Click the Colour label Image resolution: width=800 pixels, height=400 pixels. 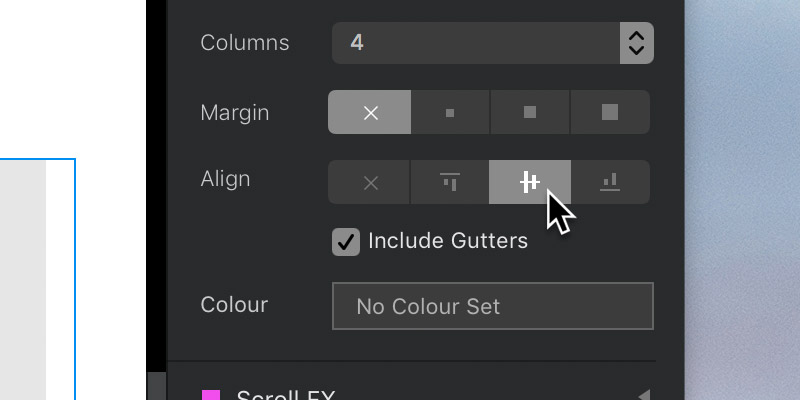coord(234,305)
